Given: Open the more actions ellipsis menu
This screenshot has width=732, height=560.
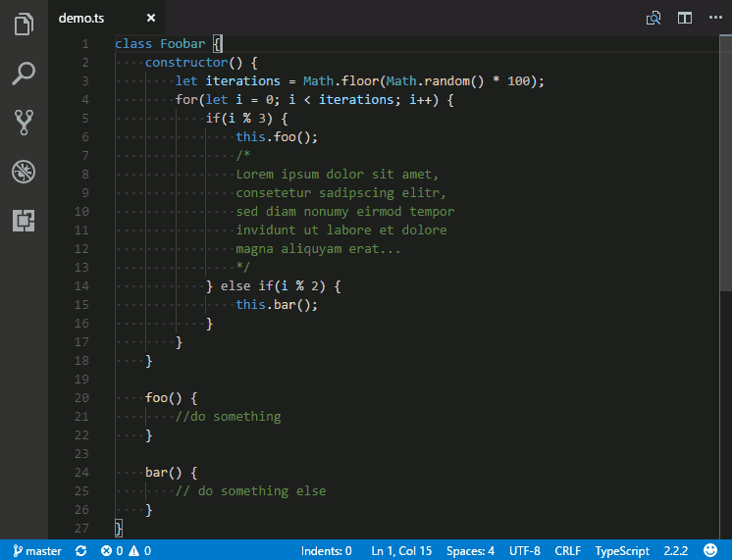Looking at the screenshot, I should pyautogui.click(x=715, y=18).
